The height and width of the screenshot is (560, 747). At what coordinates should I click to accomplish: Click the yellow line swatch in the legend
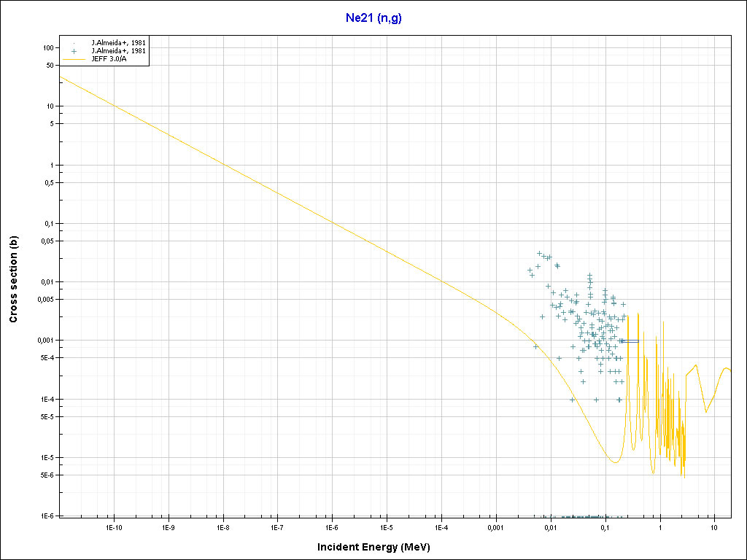click(73, 60)
